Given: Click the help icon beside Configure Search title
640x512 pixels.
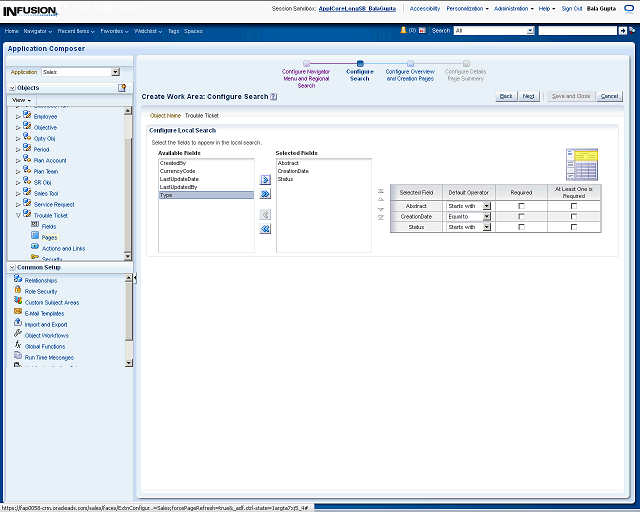Looking at the screenshot, I should [x=273, y=97].
